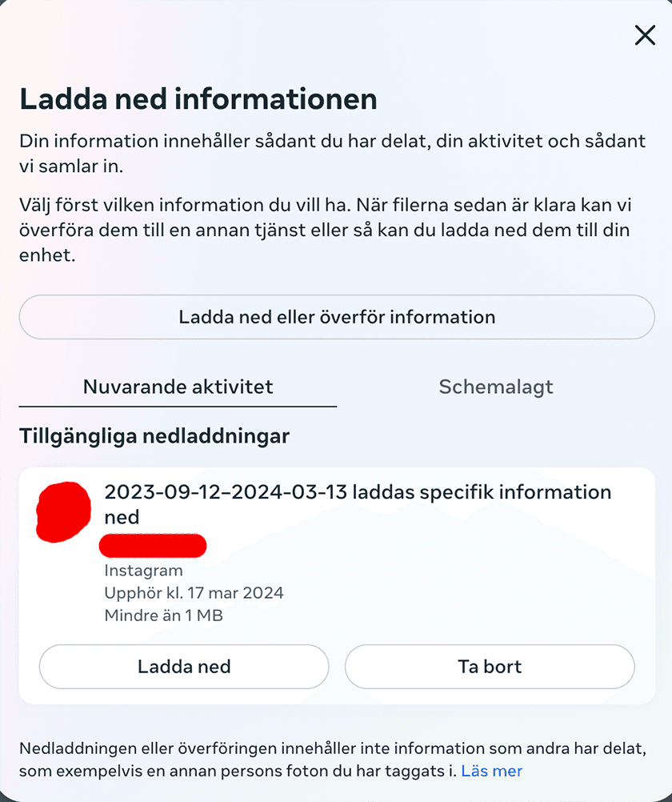Open the Schemalagt tab

click(496, 387)
